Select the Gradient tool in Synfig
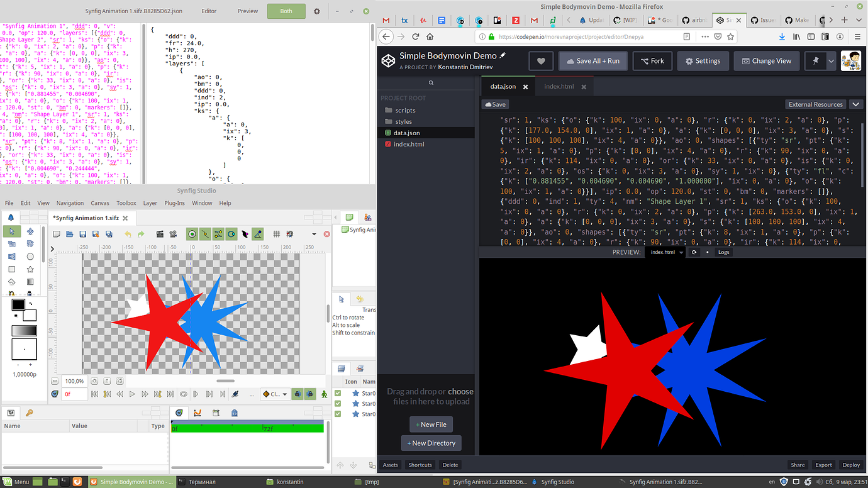This screenshot has height=488, width=868. pos(30,282)
